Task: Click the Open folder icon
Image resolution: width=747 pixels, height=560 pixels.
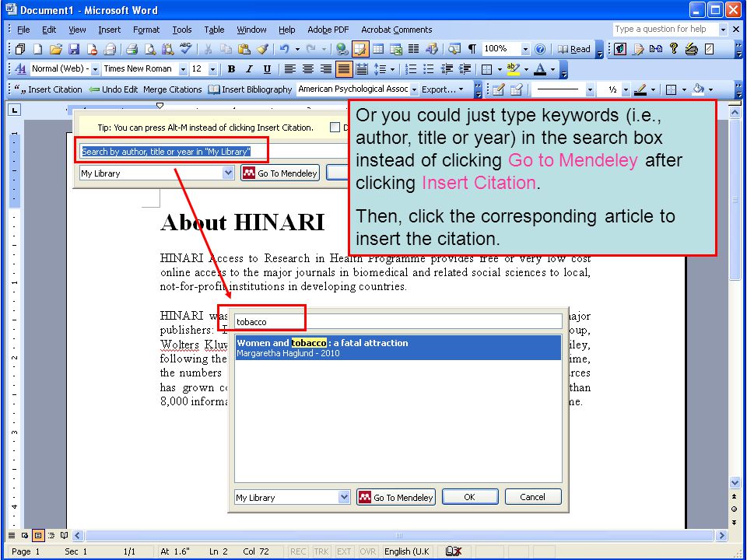Action: [x=56, y=49]
